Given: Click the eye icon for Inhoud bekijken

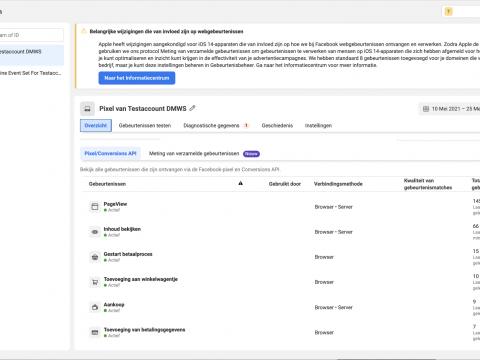Looking at the screenshot, I should (95, 232).
